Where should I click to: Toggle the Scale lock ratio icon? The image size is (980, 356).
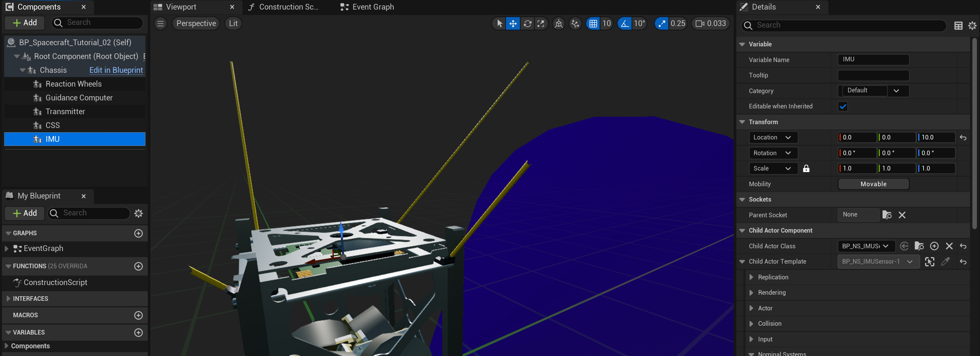point(806,169)
